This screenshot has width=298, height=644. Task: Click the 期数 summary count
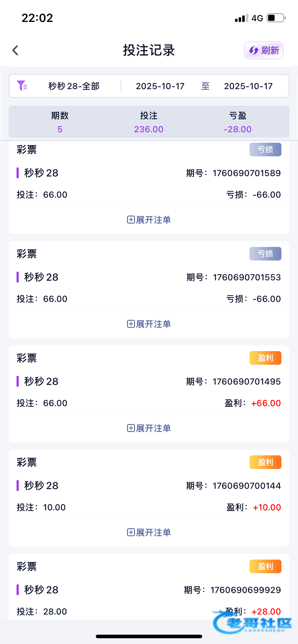point(60,129)
